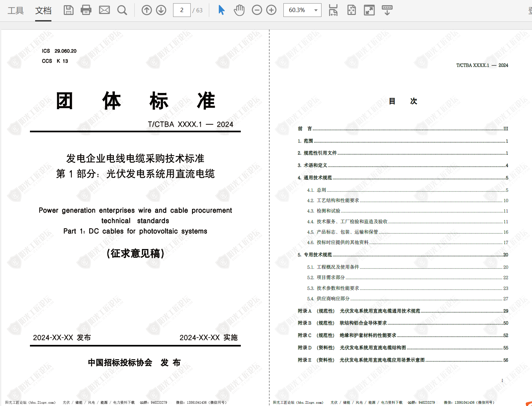Click the 目次 heading

403,101
